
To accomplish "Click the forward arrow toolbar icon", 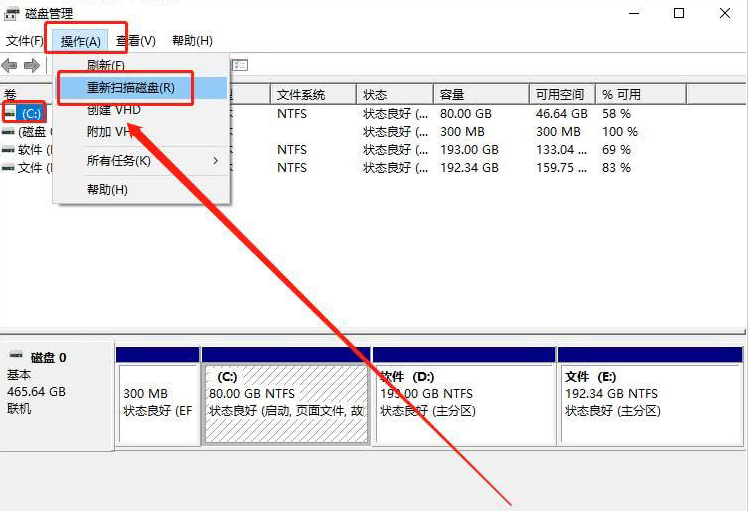I will point(32,65).
